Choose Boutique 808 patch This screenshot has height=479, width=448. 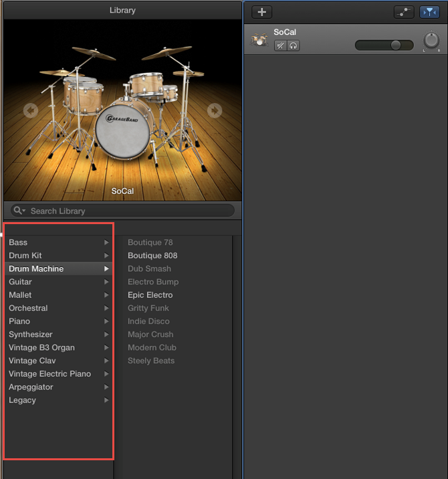[x=152, y=256]
